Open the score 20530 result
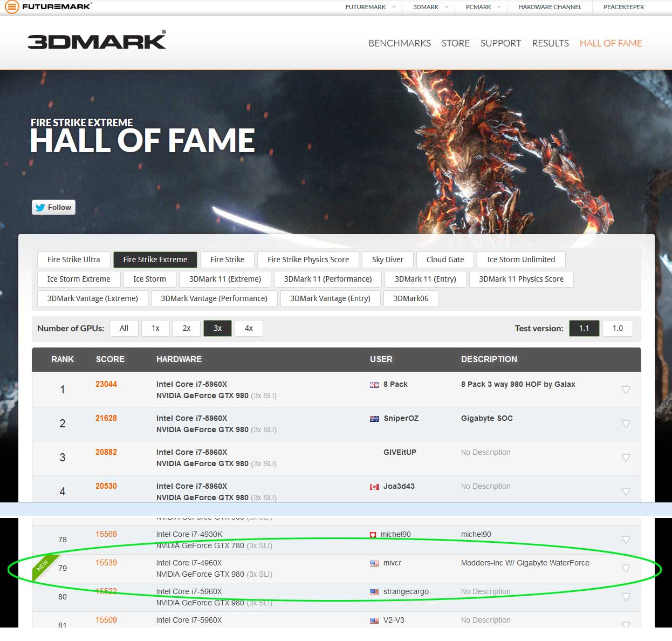 [106, 486]
